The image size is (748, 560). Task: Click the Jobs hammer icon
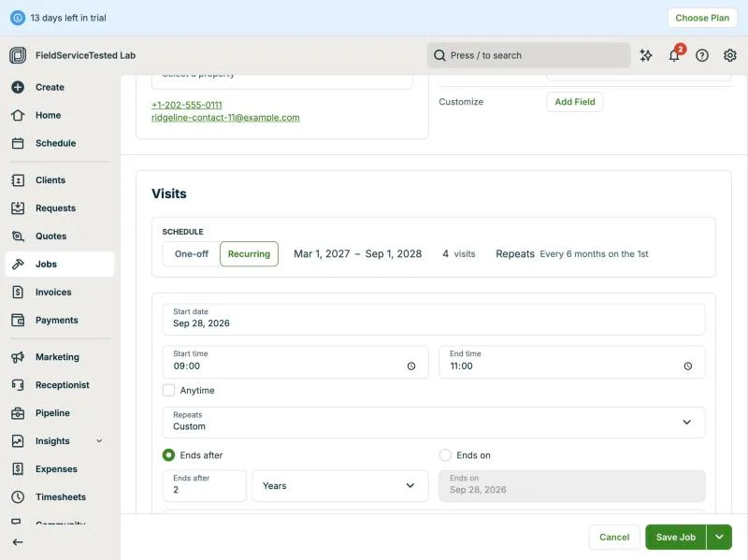[x=18, y=264]
